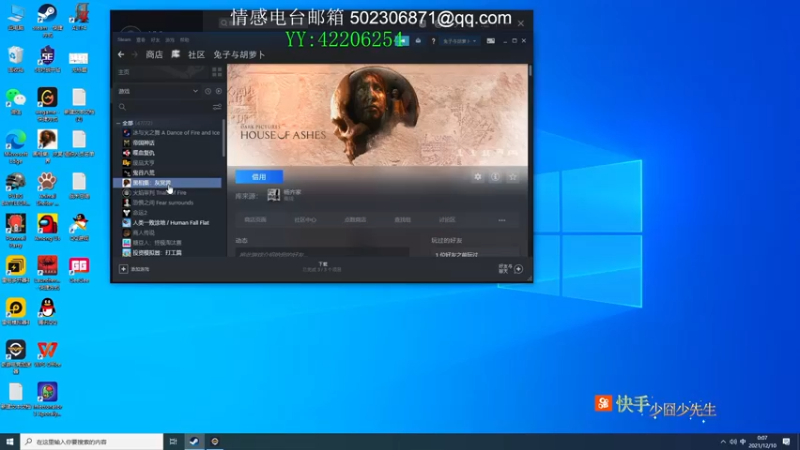Viewport: 800px width, 450px height.
Task: Open 点数商店 points shop link
Action: (355, 220)
